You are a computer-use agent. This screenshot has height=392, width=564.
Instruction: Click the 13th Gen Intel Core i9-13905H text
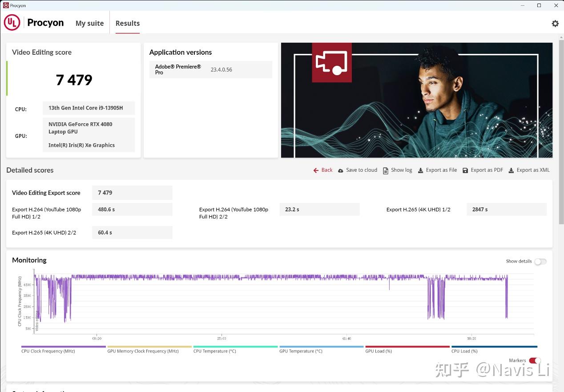(86, 108)
